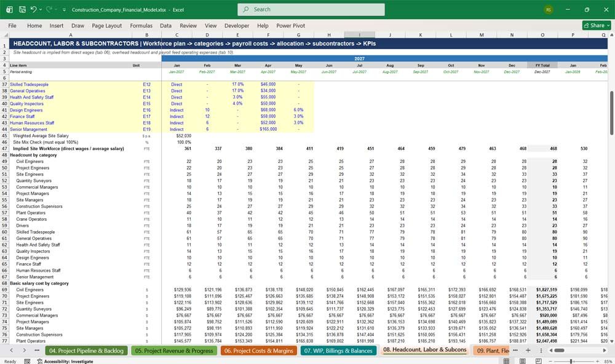This screenshot has width=615, height=364.
Task: Open the Page Layout tab
Action: point(106,25)
